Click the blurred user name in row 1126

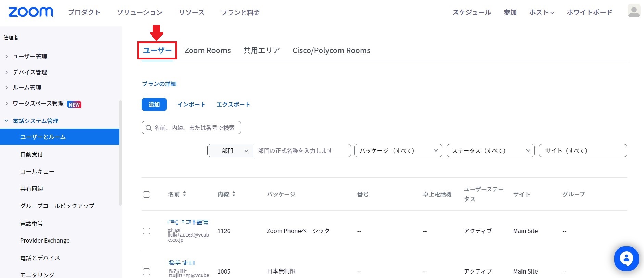pyautogui.click(x=188, y=222)
